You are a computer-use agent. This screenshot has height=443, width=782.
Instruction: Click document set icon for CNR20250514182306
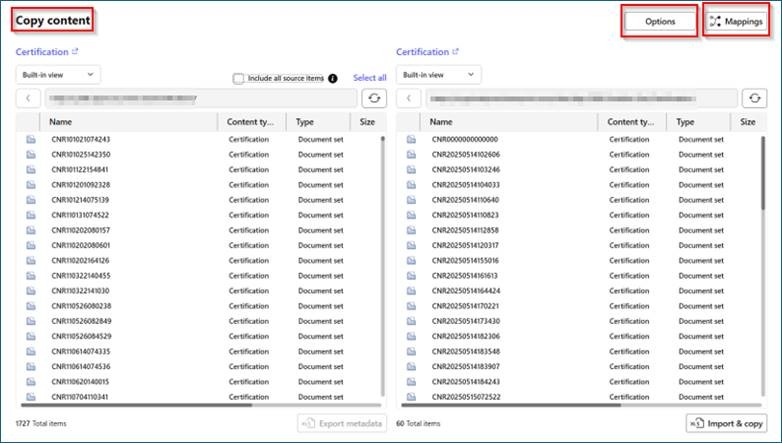[411, 336]
